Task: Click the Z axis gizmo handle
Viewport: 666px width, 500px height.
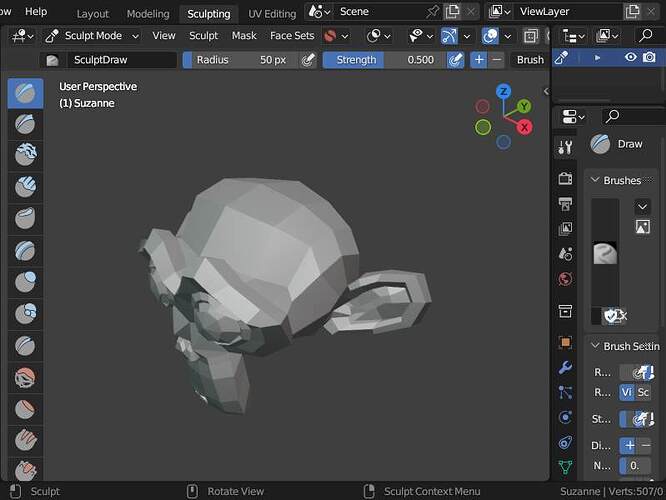Action: [504, 91]
